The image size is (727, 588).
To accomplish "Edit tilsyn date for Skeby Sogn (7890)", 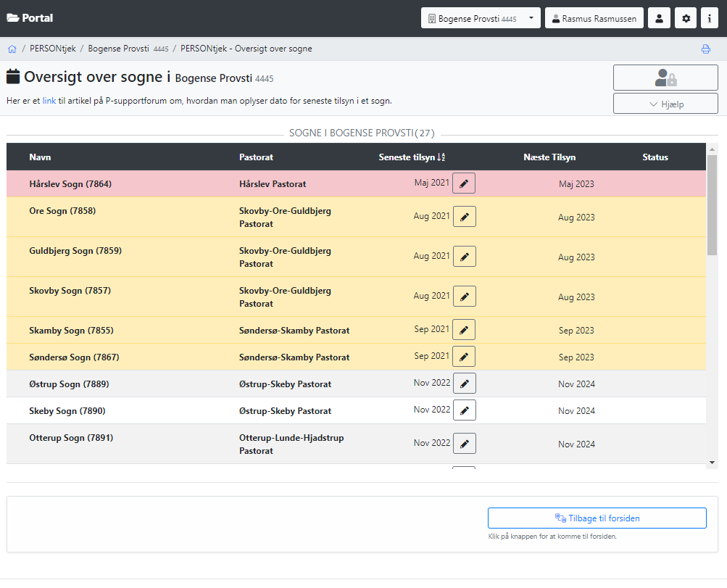I will pyautogui.click(x=464, y=410).
